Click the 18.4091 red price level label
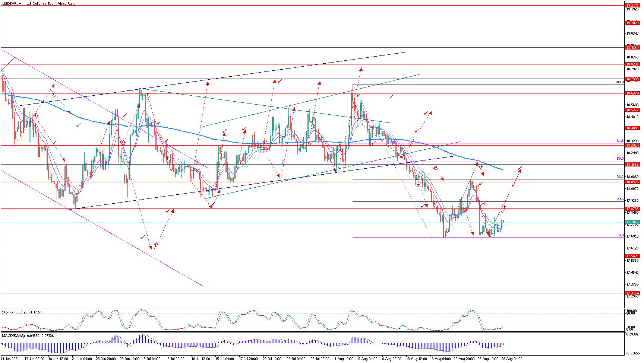The width and height of the screenshot is (644, 363). [x=632, y=128]
